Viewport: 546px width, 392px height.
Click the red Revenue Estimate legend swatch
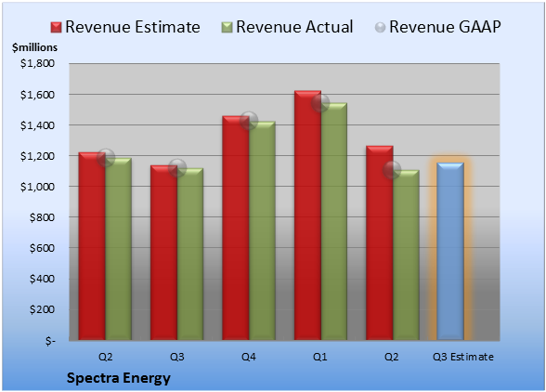(x=56, y=28)
